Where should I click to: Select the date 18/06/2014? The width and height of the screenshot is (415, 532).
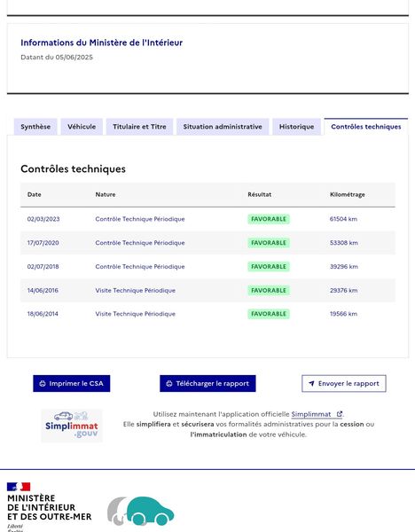coord(43,314)
